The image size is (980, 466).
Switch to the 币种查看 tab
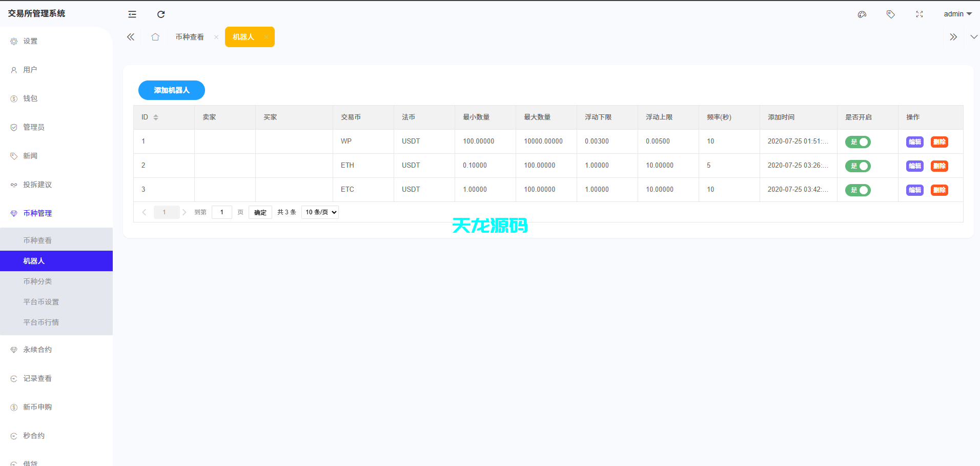click(190, 36)
